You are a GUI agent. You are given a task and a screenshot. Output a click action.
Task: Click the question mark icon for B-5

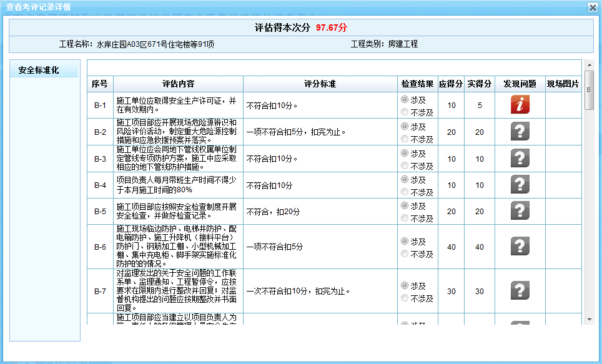tap(520, 212)
